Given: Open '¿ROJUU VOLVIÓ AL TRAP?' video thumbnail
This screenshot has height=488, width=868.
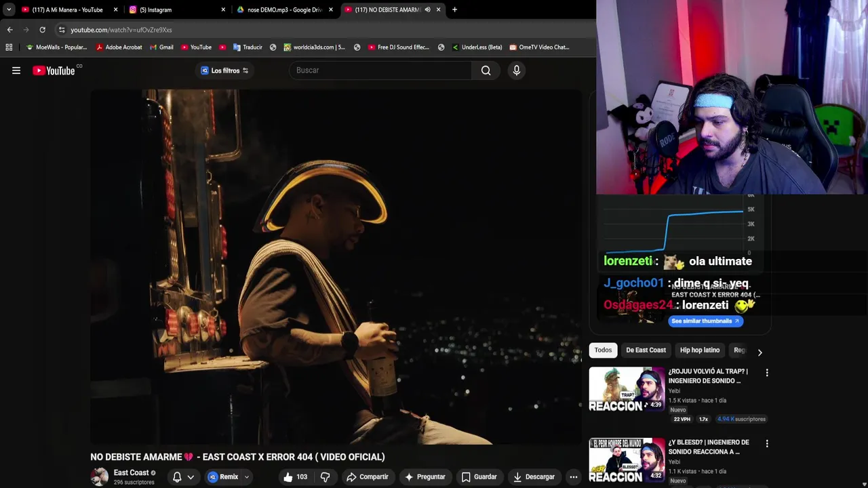Looking at the screenshot, I should click(x=627, y=388).
